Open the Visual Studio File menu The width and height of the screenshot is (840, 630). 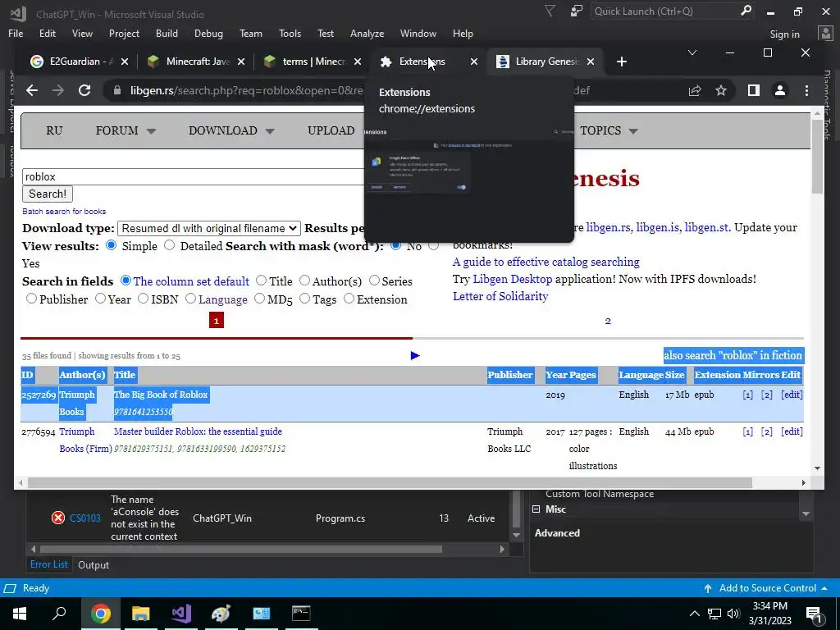[x=16, y=33]
